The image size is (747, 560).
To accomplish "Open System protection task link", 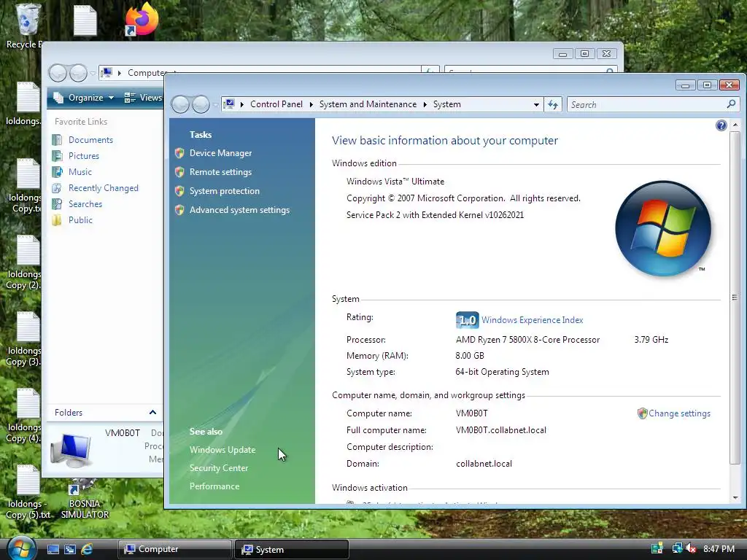I will (x=225, y=191).
